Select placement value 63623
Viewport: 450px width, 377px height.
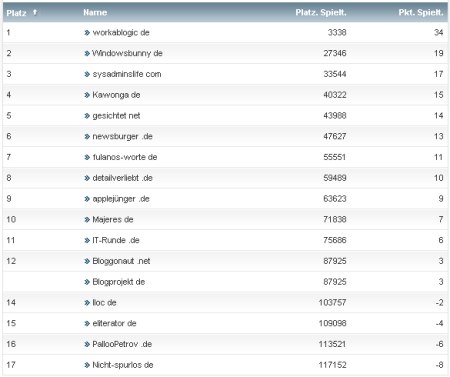(x=335, y=199)
